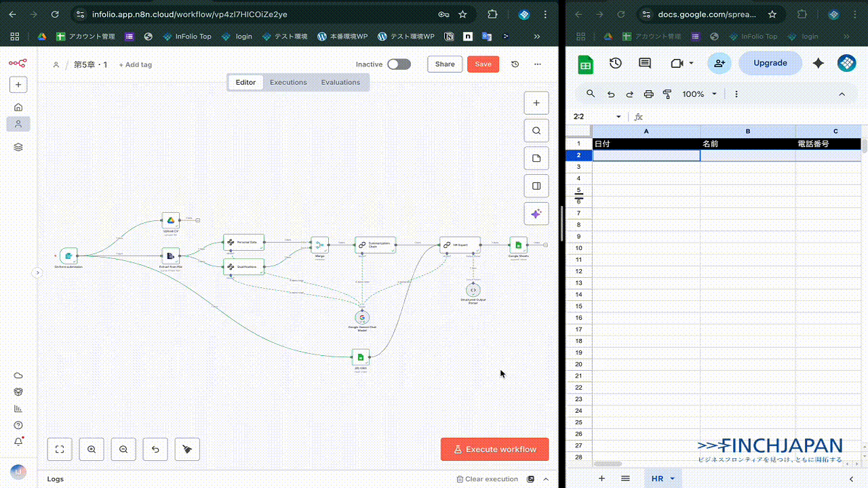Open the AI assistant sparkle button
The image size is (868, 488).
click(x=536, y=213)
